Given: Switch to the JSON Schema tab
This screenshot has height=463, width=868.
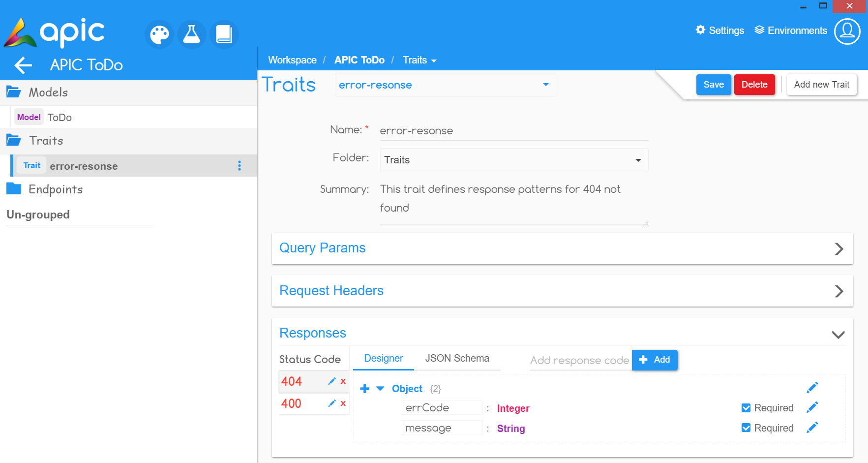Looking at the screenshot, I should 457,359.
